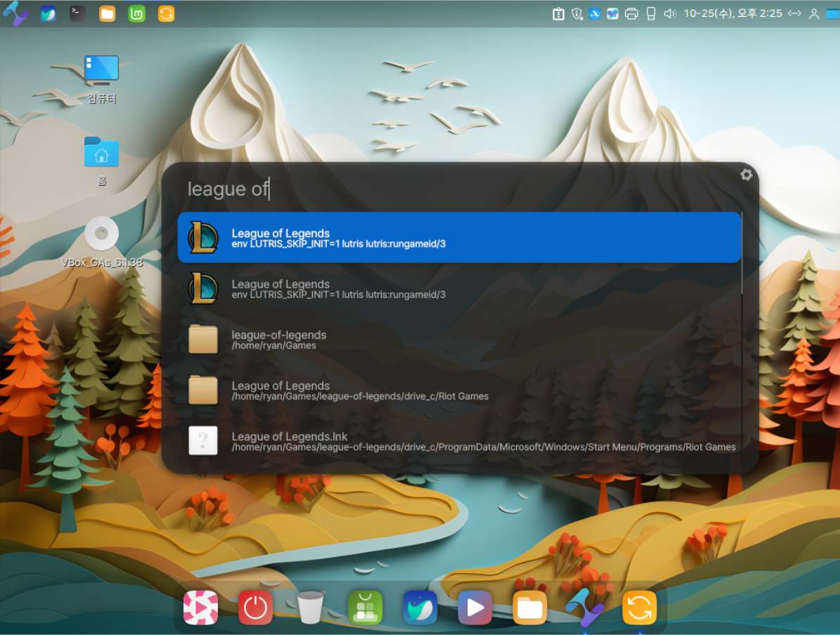Launch the green app store icon in dock
The height and width of the screenshot is (635, 840).
365,608
